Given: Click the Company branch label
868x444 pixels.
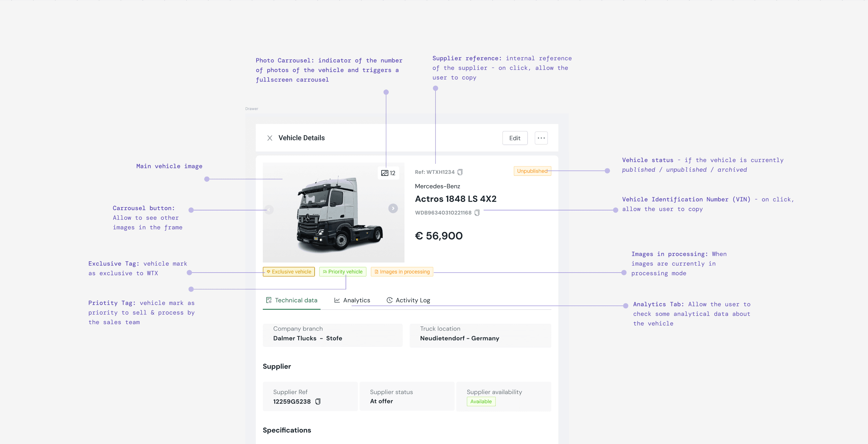Looking at the screenshot, I should click(x=298, y=329).
